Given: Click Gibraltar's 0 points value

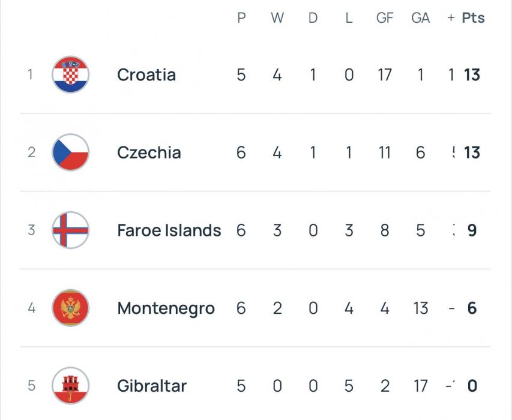Looking at the screenshot, I should [x=472, y=386].
